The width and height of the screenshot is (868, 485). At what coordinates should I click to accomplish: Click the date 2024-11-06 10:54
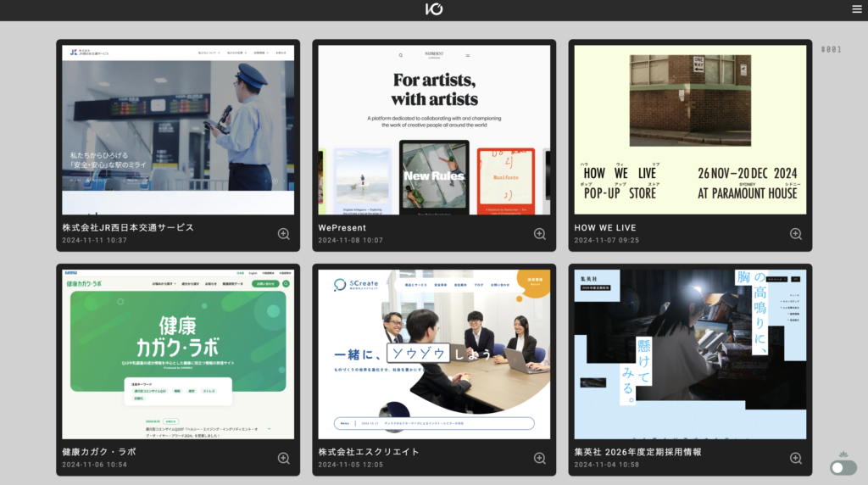coord(95,465)
